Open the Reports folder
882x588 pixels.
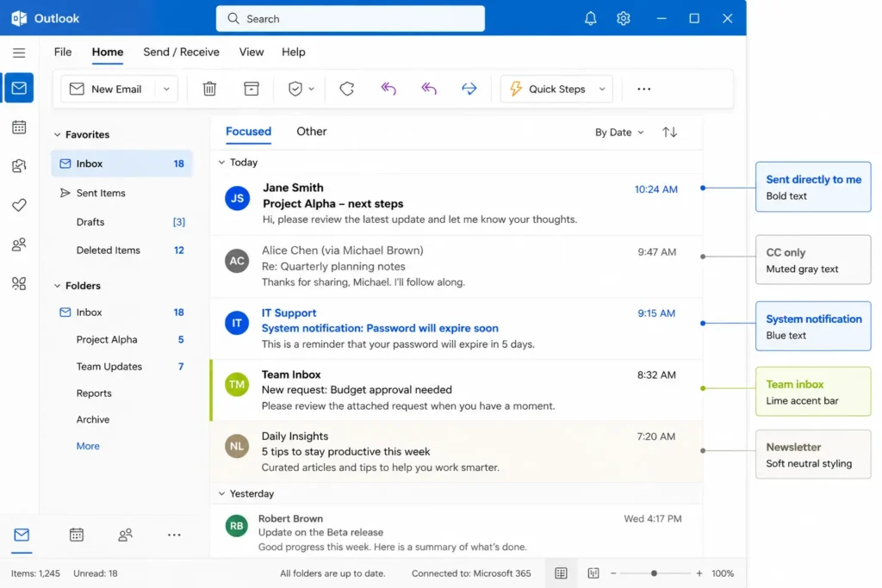[121, 393]
